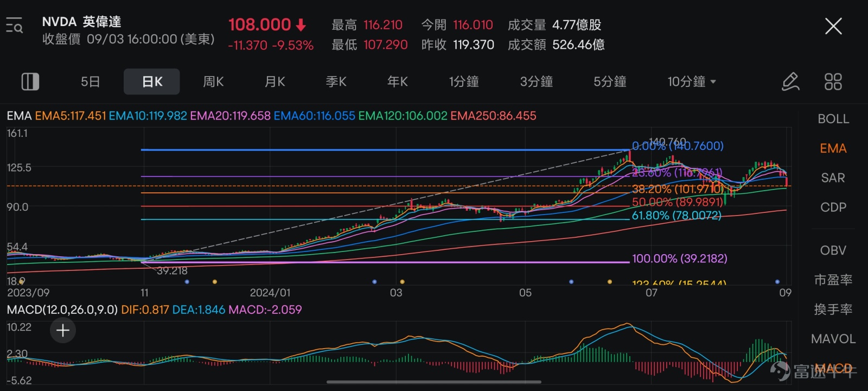Screen dimensions: 868x391
Task: Select the 100.00% (39.2182) Fibonacci level
Action: 680,258
